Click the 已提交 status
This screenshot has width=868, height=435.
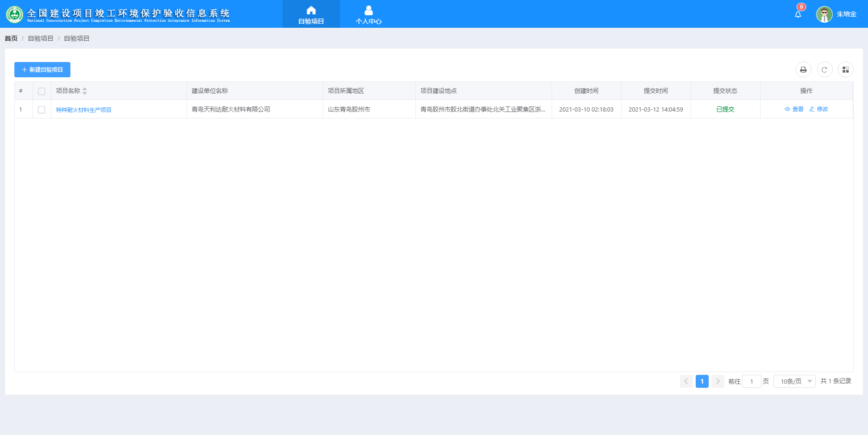pos(725,109)
